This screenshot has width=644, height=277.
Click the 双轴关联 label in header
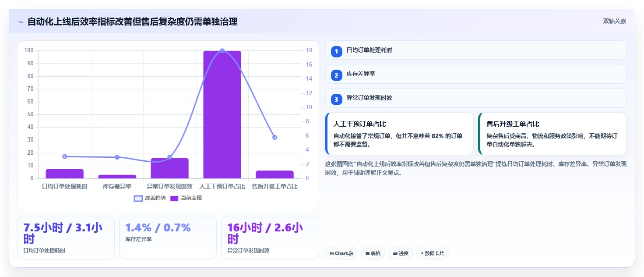tap(615, 21)
